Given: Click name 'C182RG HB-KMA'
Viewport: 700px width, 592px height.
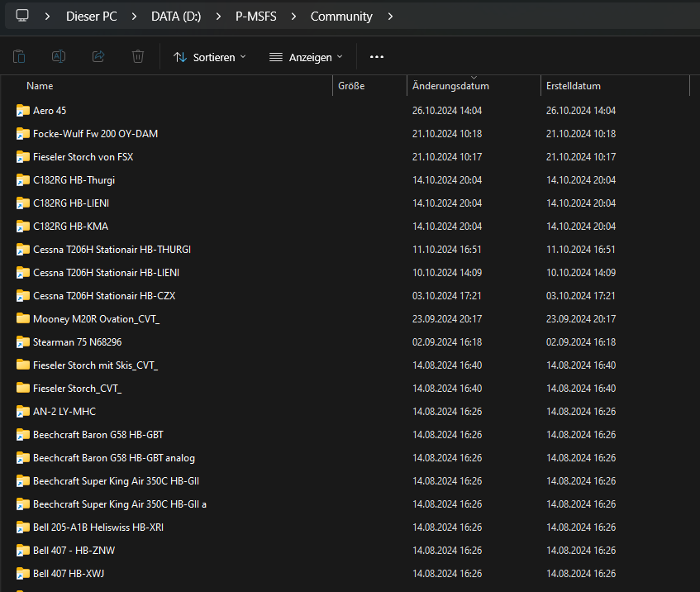Looking at the screenshot, I should 70,227.
